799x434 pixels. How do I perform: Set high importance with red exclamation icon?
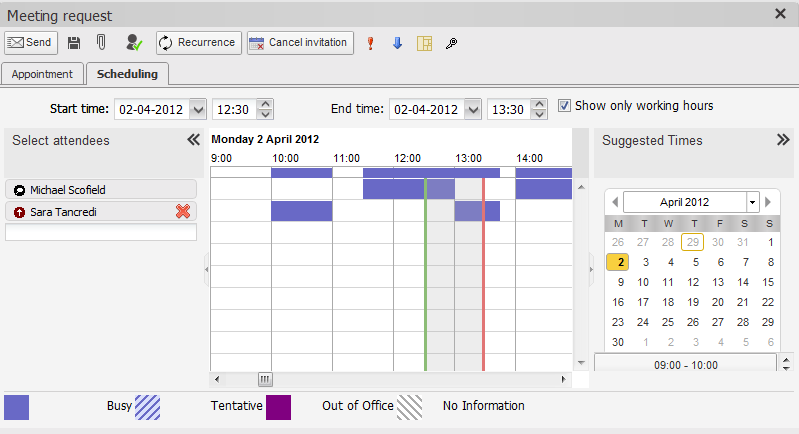[x=370, y=43]
